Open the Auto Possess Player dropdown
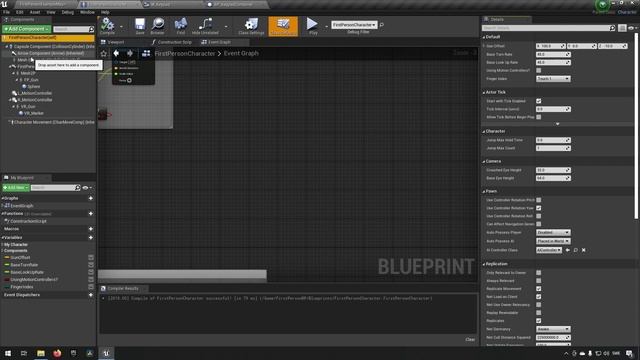The height and width of the screenshot is (360, 640). (x=553, y=232)
